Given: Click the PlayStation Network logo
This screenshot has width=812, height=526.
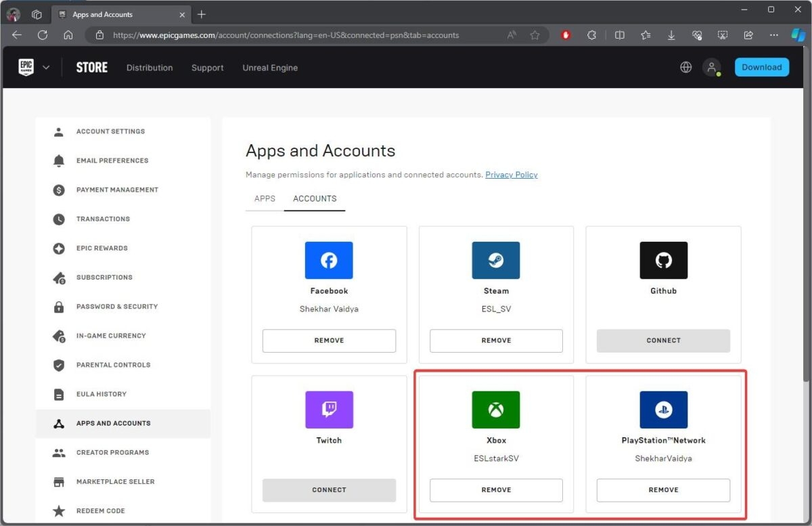Looking at the screenshot, I should [663, 409].
